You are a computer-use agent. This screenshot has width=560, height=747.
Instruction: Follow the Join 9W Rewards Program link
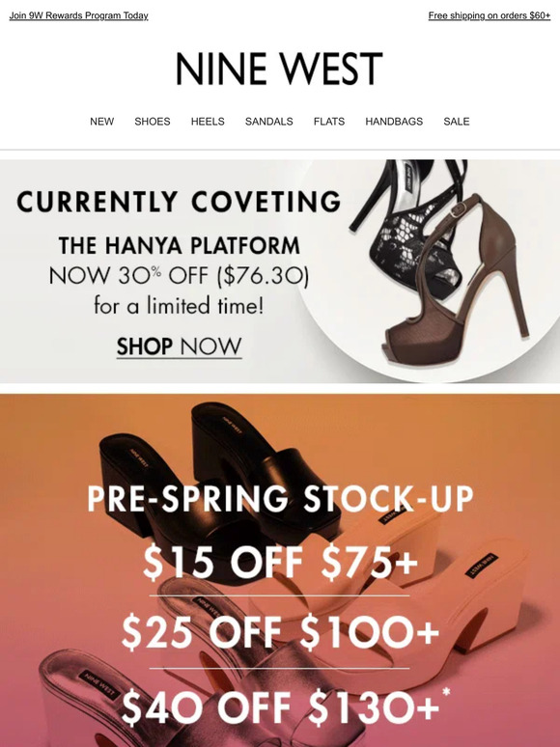(78, 15)
